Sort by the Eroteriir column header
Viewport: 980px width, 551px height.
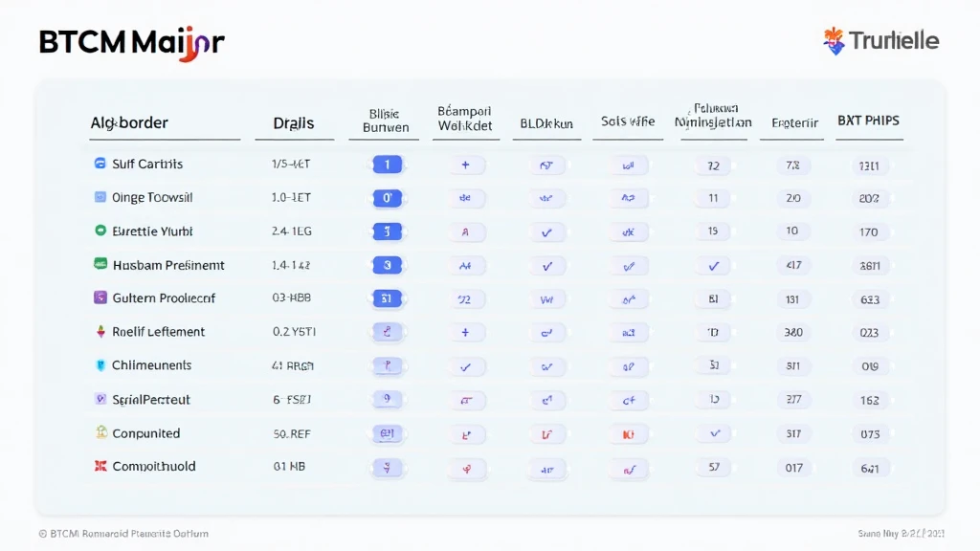pos(794,123)
